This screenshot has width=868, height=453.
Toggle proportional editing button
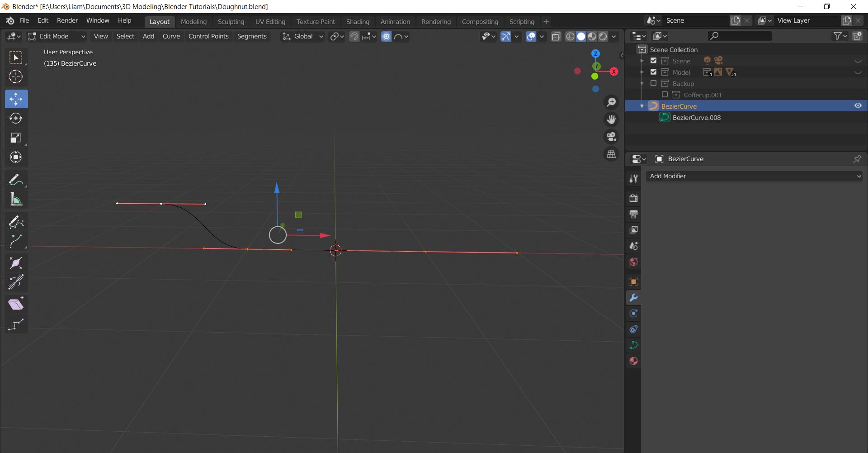pos(386,36)
